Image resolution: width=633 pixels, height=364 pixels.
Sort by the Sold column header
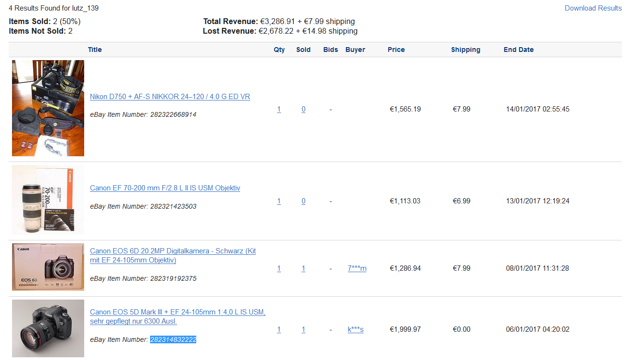coord(303,50)
